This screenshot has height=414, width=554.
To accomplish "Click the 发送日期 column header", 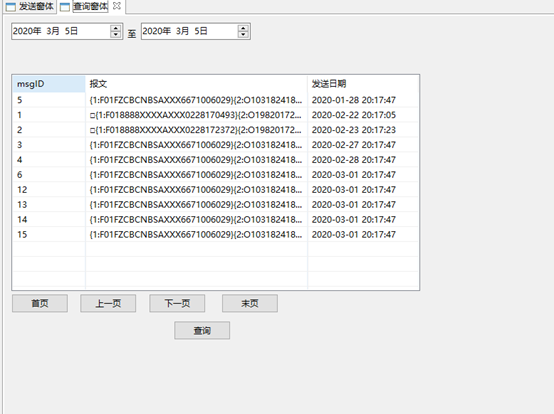I will tap(363, 84).
